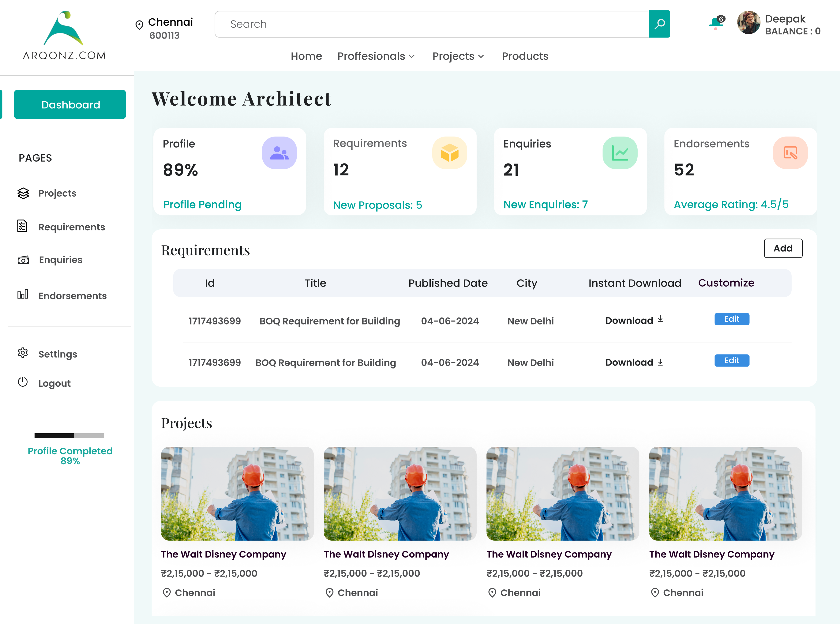Open the third project thumbnail image
840x624 pixels.
(x=563, y=493)
